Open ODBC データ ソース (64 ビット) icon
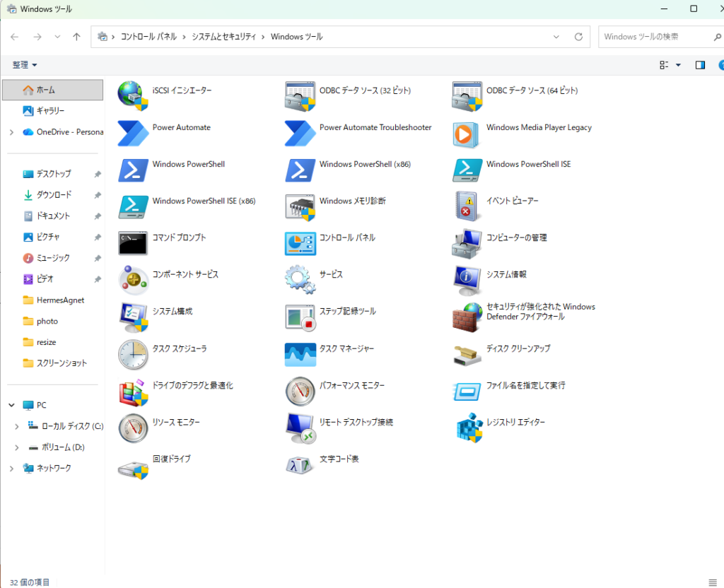This screenshot has width=724, height=588. (467, 95)
